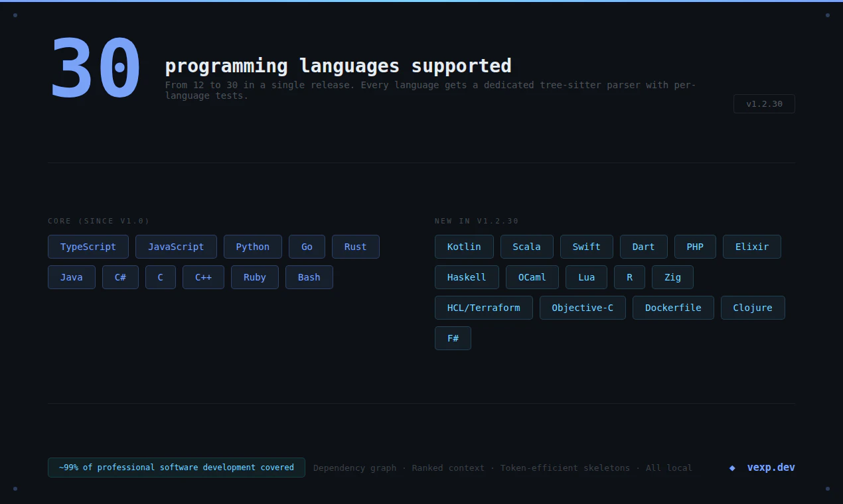Click the heading programming languages supported
Viewport: 843px width, 504px height.
(339, 66)
